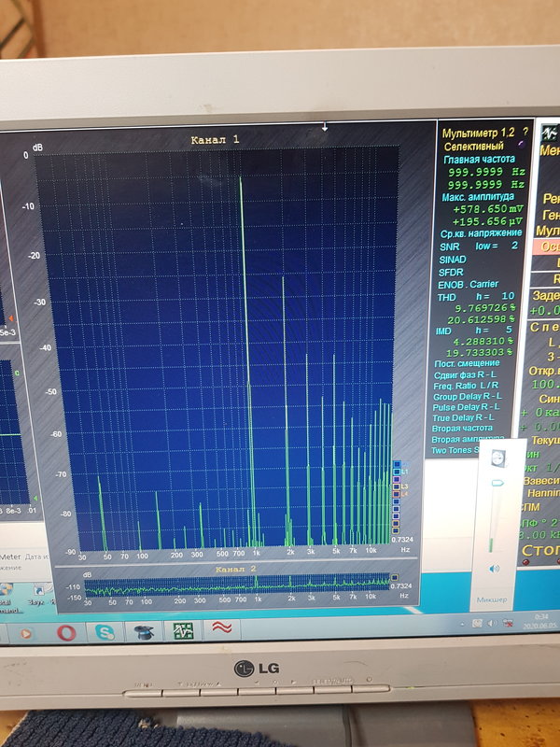Image resolution: width=560 pixels, height=747 pixels.
Task: Click the multimeter help question mark
Action: click(x=525, y=132)
